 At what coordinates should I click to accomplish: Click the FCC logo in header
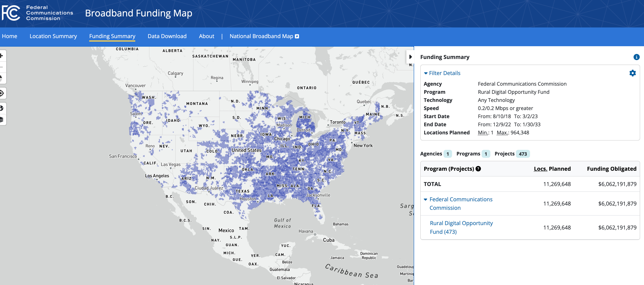tap(11, 13)
